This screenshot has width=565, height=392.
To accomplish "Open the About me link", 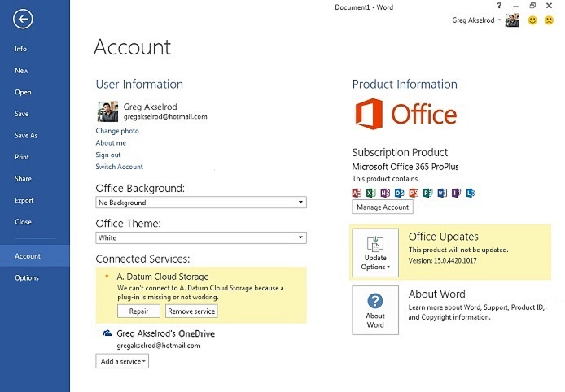I will [111, 143].
